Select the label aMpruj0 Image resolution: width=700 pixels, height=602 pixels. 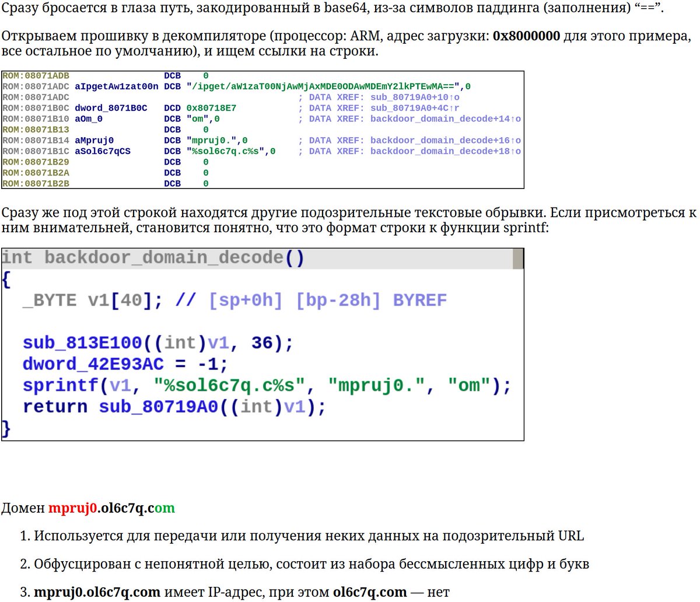click(94, 141)
